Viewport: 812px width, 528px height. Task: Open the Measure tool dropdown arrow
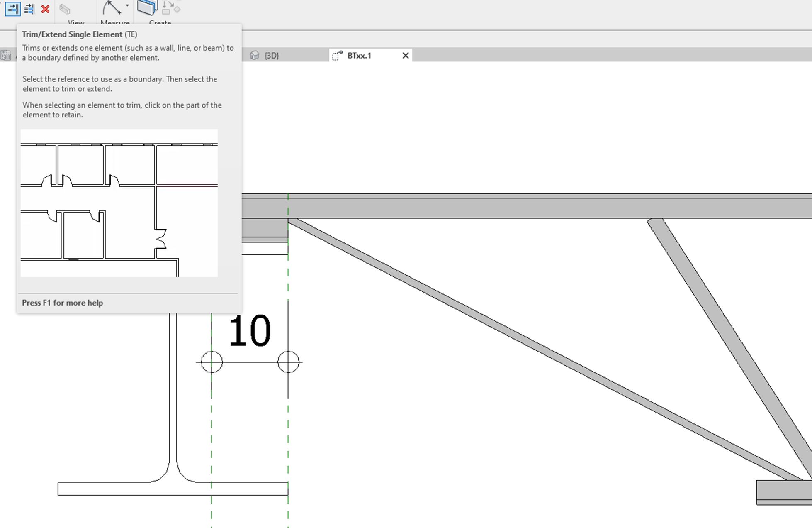click(x=127, y=6)
